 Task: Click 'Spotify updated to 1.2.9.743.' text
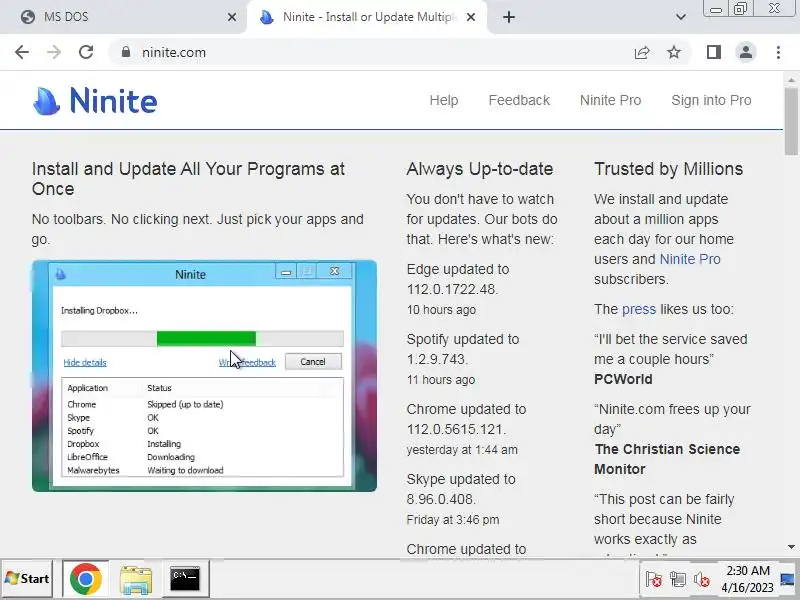click(x=463, y=349)
